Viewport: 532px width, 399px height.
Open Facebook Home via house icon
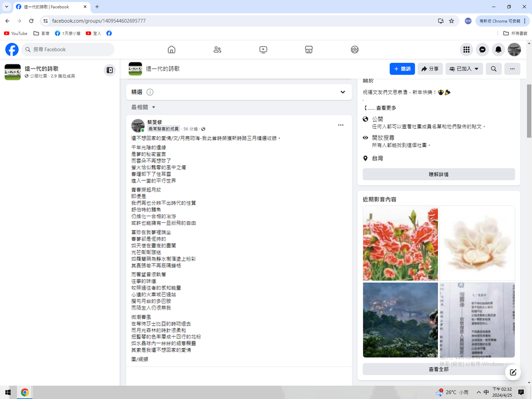click(171, 50)
